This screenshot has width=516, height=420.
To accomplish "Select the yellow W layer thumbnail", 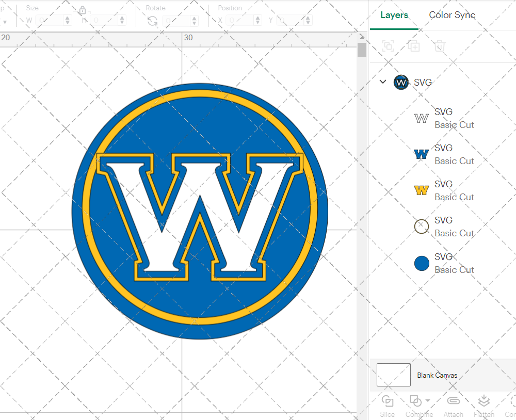I will coord(421,190).
